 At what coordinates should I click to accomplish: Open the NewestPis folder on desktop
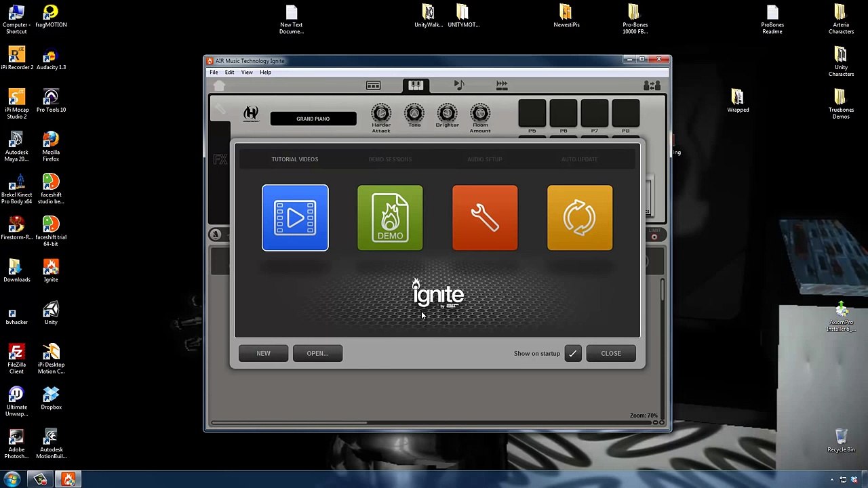point(566,16)
